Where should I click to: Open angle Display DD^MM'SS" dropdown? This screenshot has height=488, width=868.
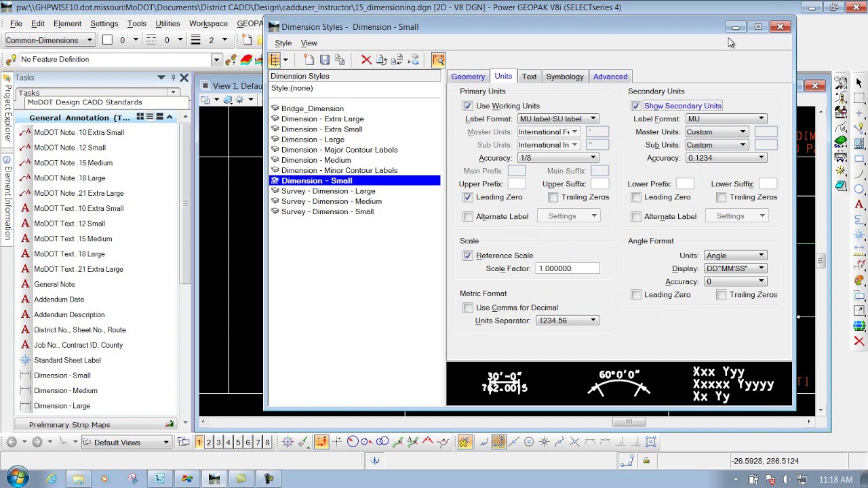(736, 268)
